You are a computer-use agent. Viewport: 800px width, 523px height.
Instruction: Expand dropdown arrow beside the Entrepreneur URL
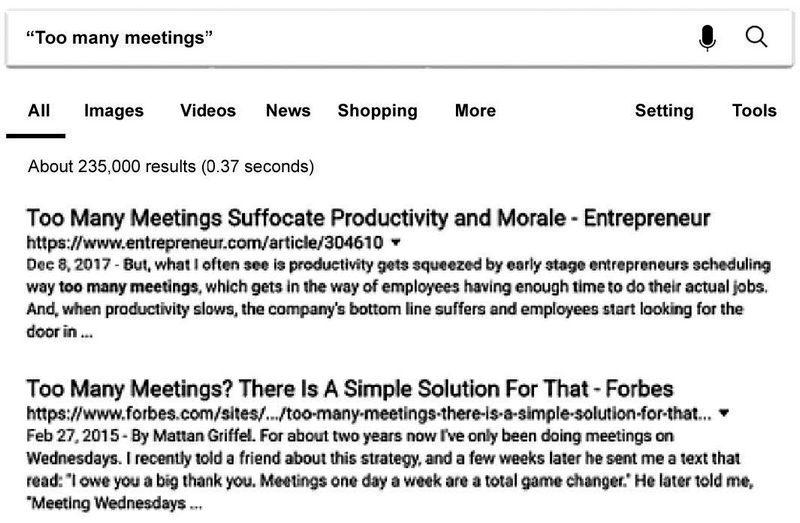tap(397, 243)
